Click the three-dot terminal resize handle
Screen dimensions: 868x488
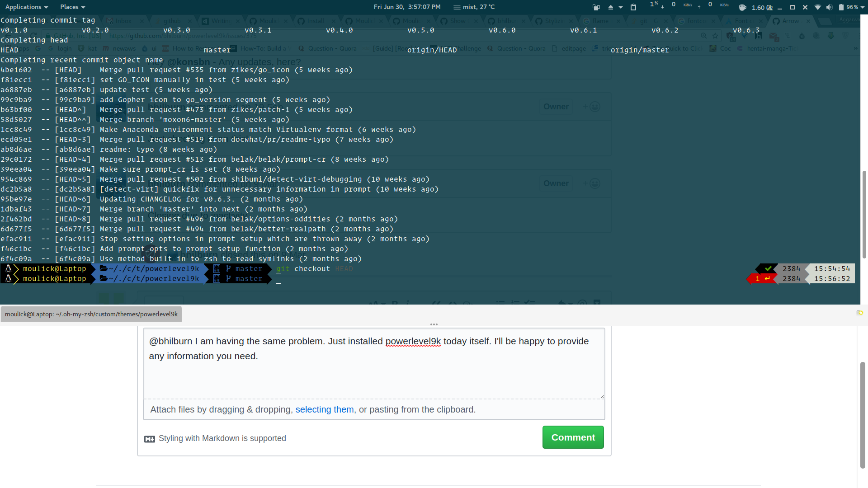434,324
